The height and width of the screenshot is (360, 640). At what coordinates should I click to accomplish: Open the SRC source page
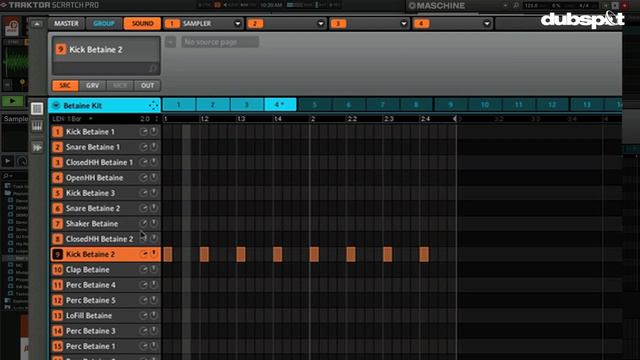click(x=65, y=85)
